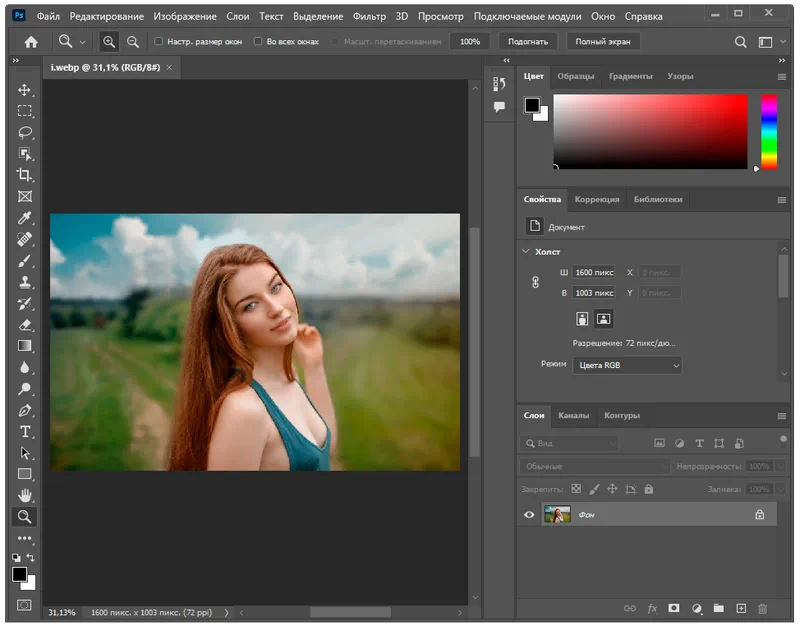The width and height of the screenshot is (800, 626).
Task: Toggle lock all on layer
Action: (648, 489)
